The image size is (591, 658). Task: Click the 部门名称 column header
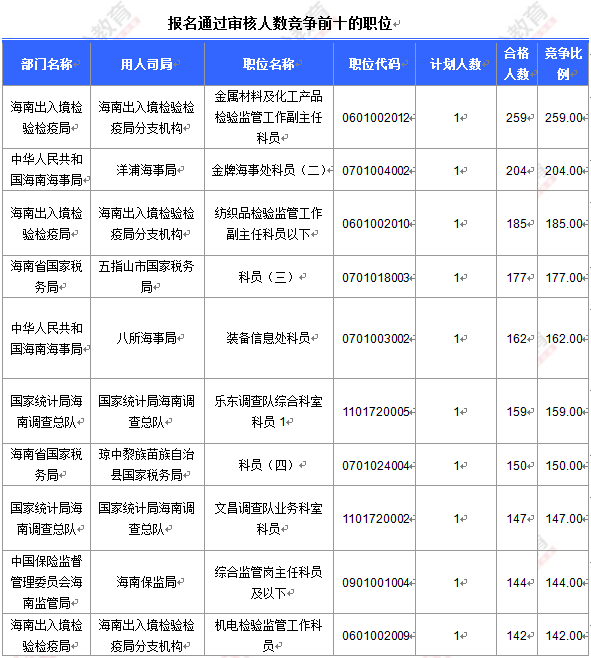(47, 64)
